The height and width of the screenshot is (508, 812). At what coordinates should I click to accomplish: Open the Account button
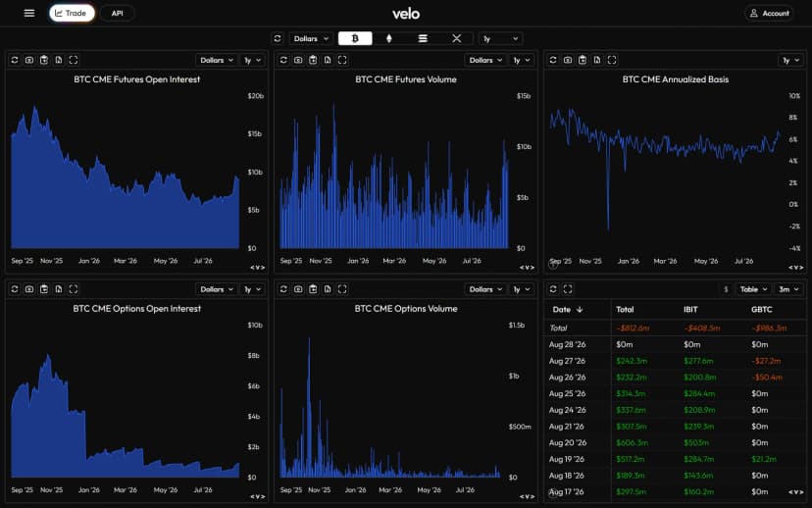(769, 13)
